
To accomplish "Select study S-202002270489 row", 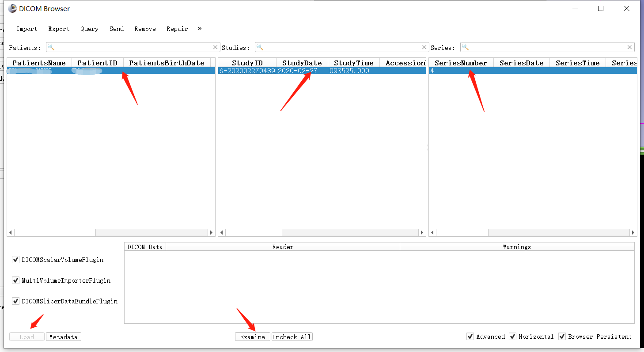I will pyautogui.click(x=322, y=71).
